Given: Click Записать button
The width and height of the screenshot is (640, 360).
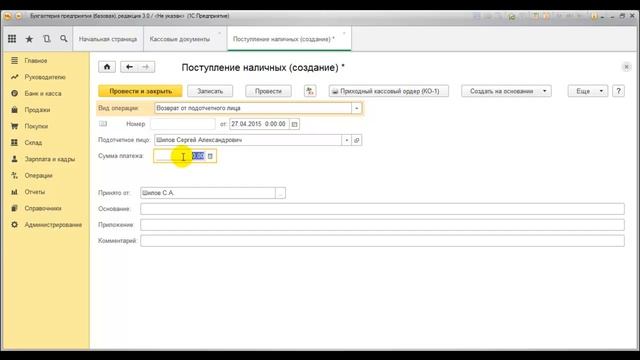Looking at the screenshot, I should [210, 91].
